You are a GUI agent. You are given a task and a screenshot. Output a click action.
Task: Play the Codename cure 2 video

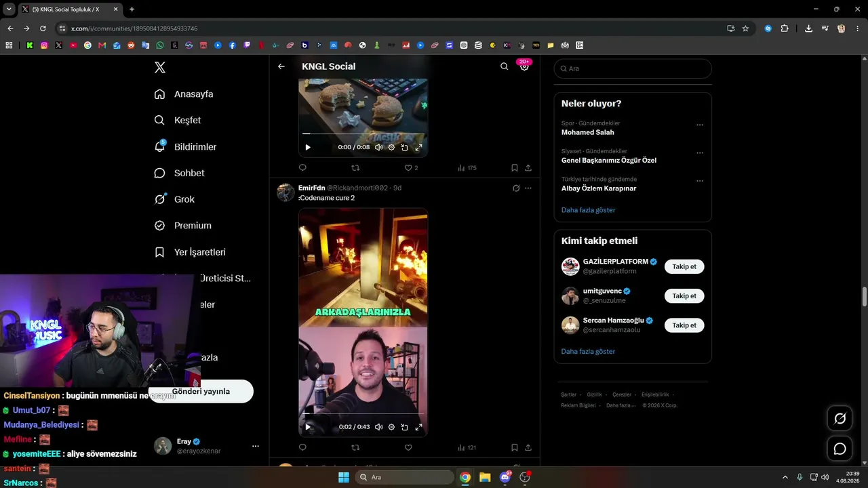pyautogui.click(x=308, y=427)
